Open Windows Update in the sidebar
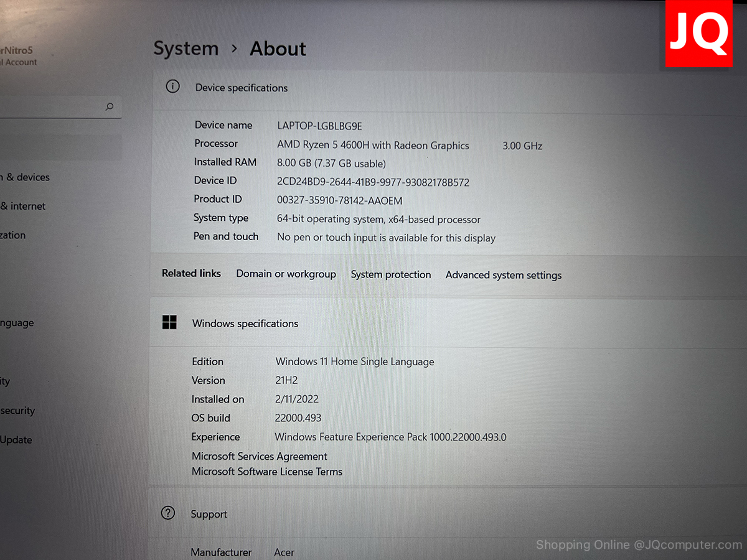747x560 pixels. coord(16,440)
